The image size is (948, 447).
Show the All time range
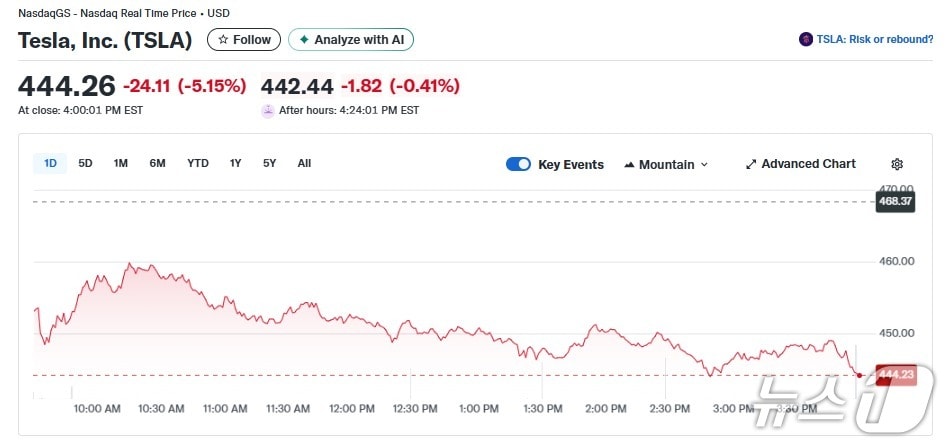pos(304,163)
